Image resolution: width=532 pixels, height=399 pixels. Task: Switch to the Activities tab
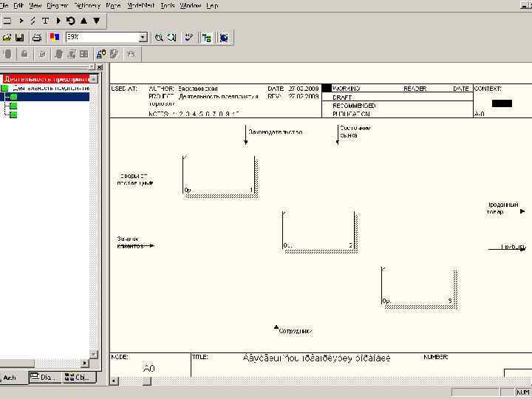point(13,378)
